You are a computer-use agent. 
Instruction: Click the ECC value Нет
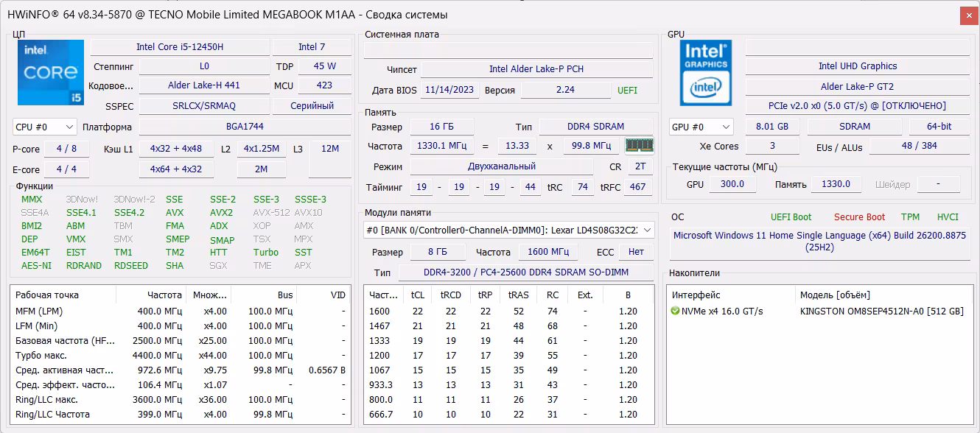(636, 252)
